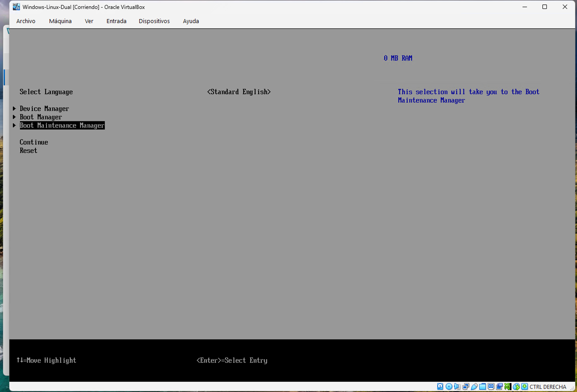Open the Archivo menu
Image resolution: width=577 pixels, height=392 pixels.
(x=26, y=21)
